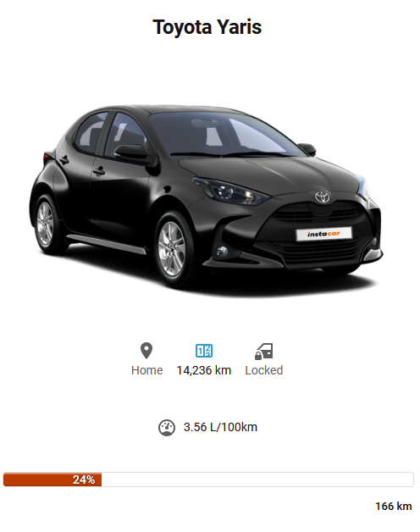Click the car's rear wheel
The image size is (420, 532).
(x=46, y=224)
